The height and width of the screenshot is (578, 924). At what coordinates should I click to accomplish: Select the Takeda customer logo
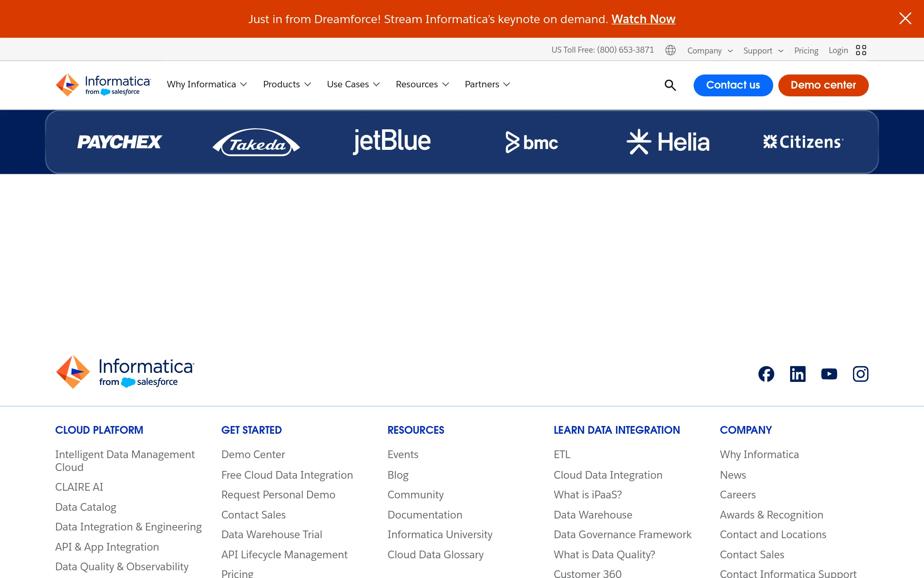[256, 142]
